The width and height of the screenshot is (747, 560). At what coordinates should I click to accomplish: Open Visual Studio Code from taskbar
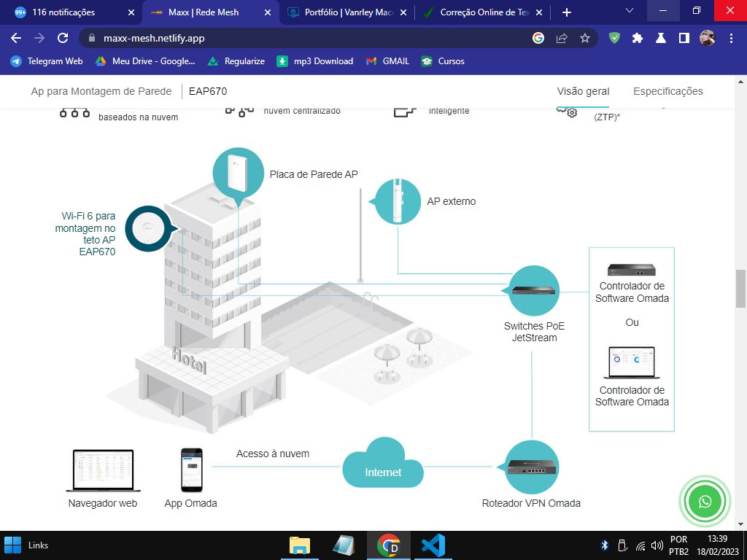[x=433, y=545]
